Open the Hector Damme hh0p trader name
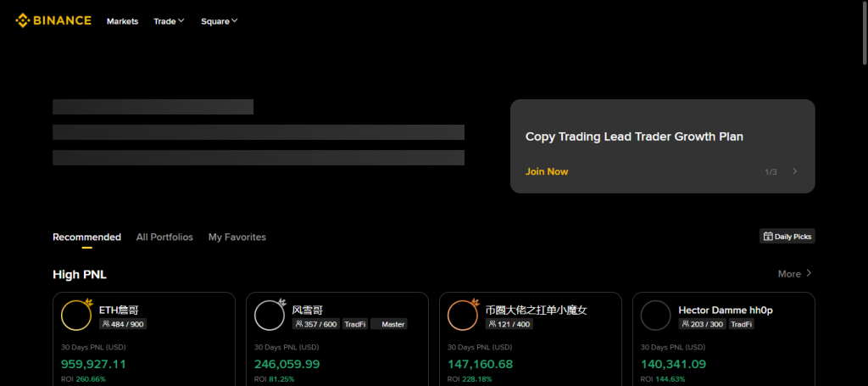 click(x=726, y=310)
